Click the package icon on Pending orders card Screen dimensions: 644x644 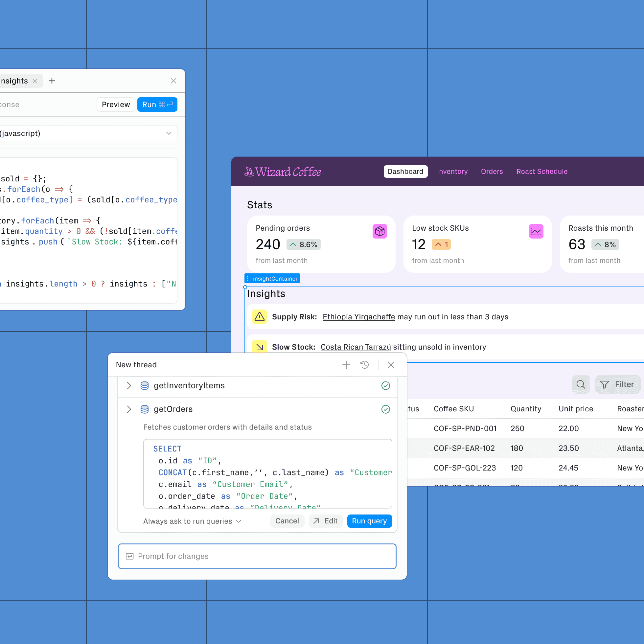click(380, 231)
